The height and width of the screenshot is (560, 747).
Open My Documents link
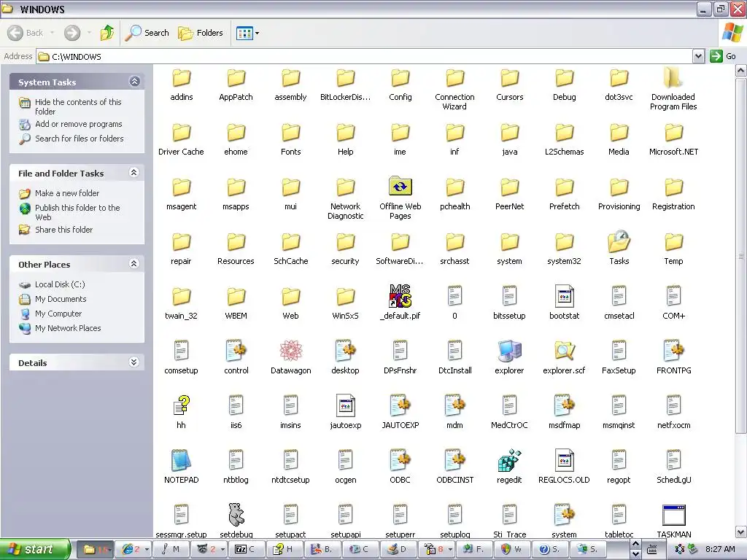pyautogui.click(x=61, y=299)
